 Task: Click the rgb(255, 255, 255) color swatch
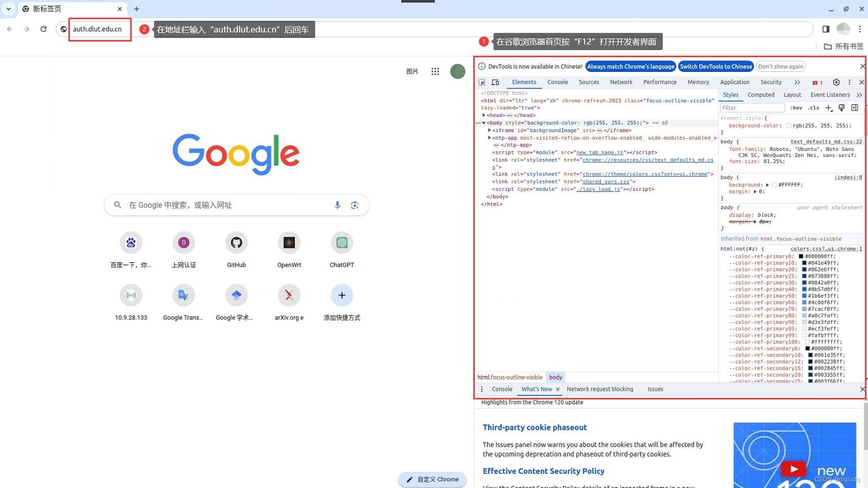[x=789, y=126]
